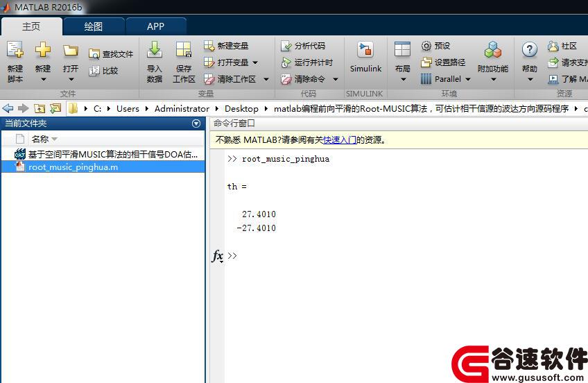Click the Import Data (导入数据) icon
The height and width of the screenshot is (383, 588).
tap(155, 49)
